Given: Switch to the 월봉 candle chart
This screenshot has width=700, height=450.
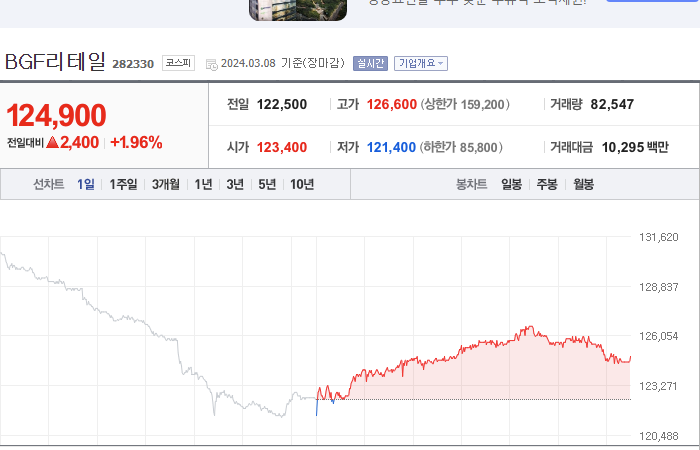Looking at the screenshot, I should click(583, 184).
